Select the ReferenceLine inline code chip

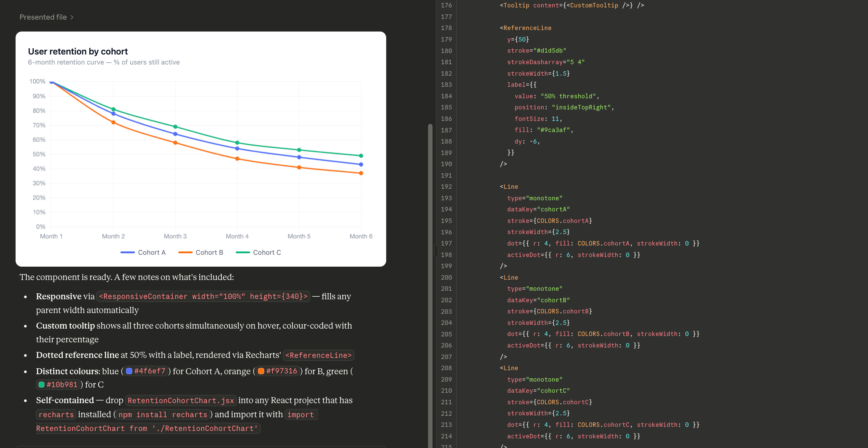pyautogui.click(x=318, y=355)
